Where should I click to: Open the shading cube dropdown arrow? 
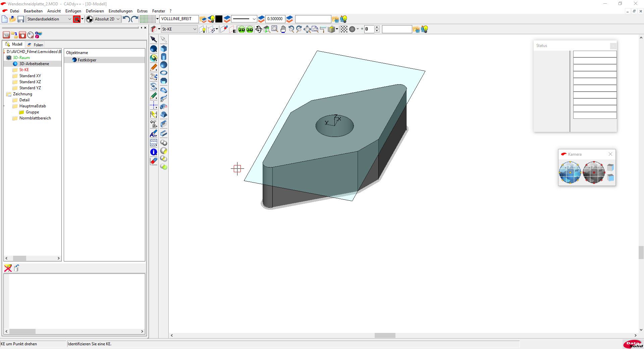point(337,29)
